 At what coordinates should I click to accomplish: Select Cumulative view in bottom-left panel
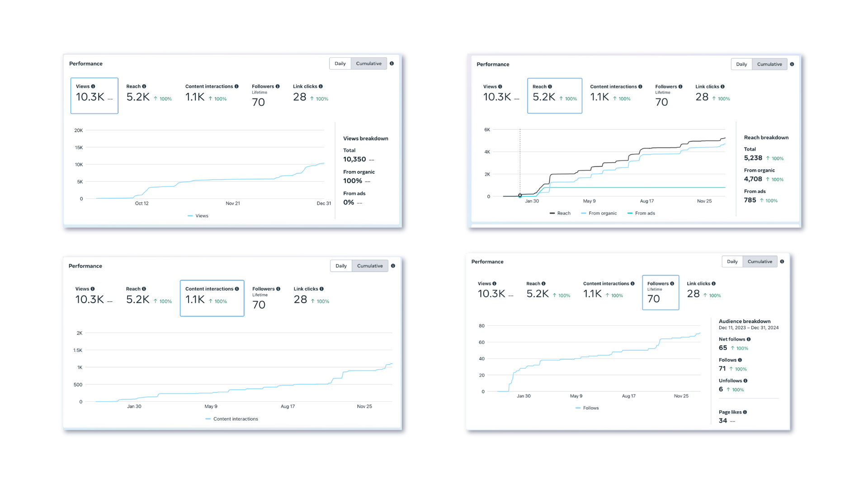pos(369,266)
